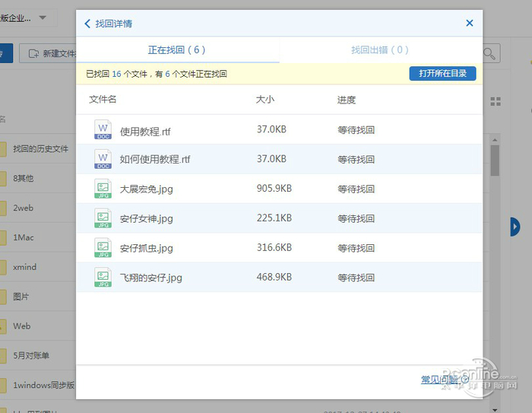Click the JPG icon for 大展宏兔.jpg
The height and width of the screenshot is (413, 532).
(x=103, y=189)
